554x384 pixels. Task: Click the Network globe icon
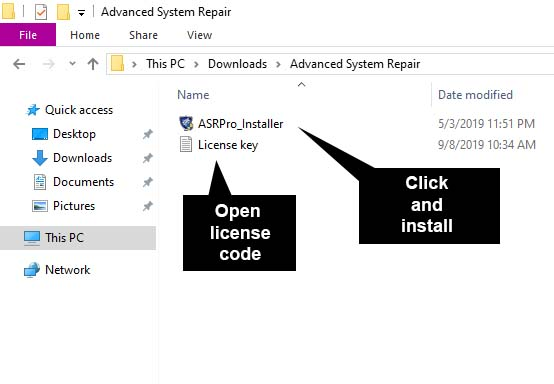(32, 270)
